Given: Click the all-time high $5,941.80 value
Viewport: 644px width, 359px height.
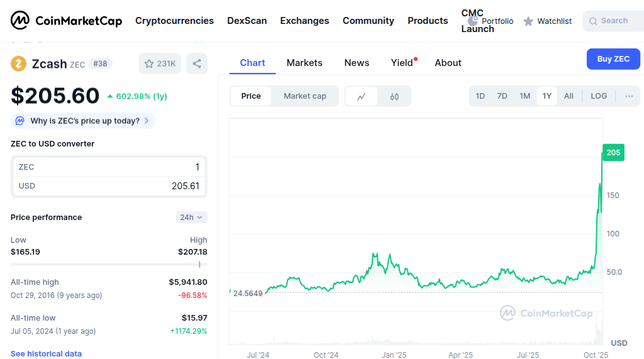Looking at the screenshot, I should pyautogui.click(x=188, y=282).
